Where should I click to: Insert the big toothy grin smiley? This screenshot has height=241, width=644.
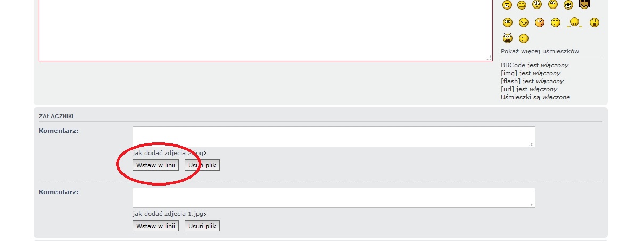click(x=568, y=5)
